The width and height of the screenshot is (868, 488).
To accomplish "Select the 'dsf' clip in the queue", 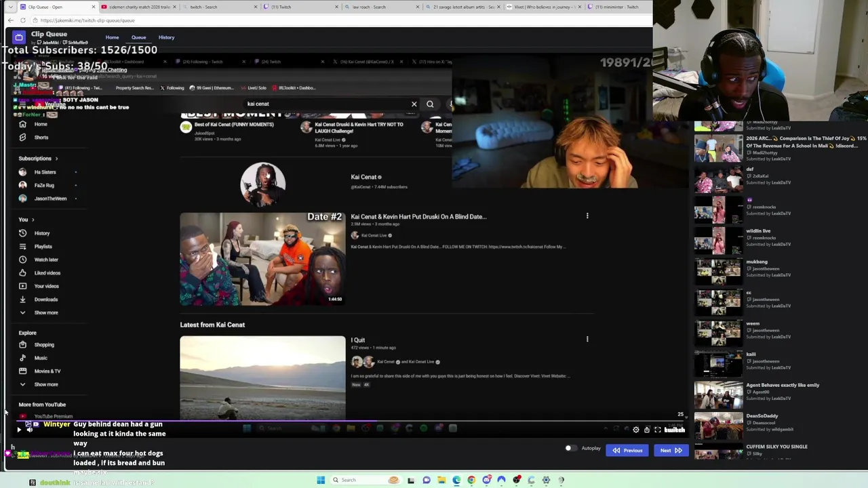I will coord(780,179).
